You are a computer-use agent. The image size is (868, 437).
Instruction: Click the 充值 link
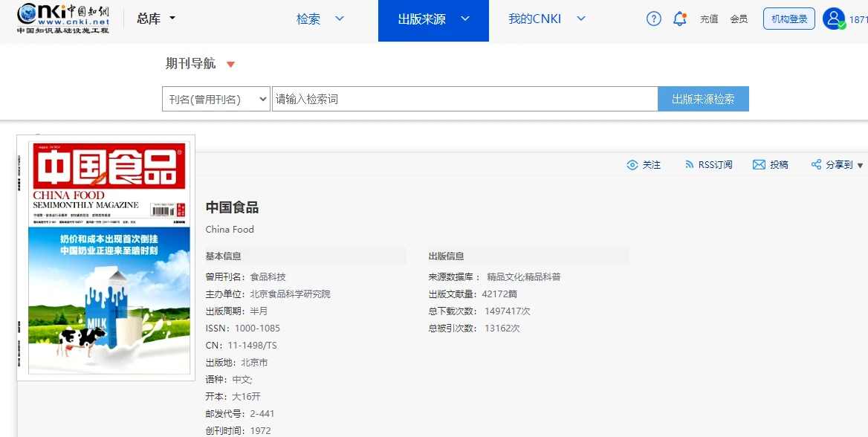coord(709,19)
